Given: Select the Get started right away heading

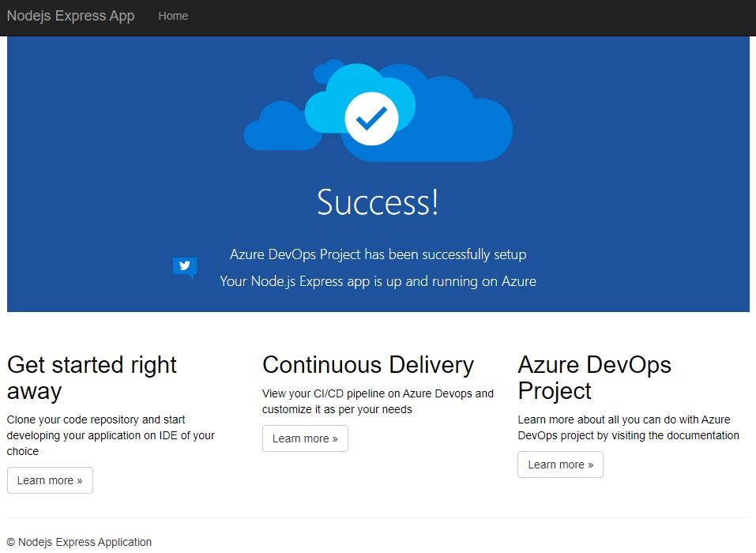Looking at the screenshot, I should tap(92, 378).
